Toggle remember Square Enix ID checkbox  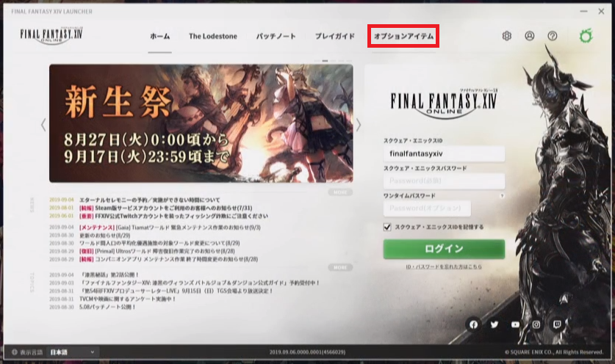tap(387, 227)
